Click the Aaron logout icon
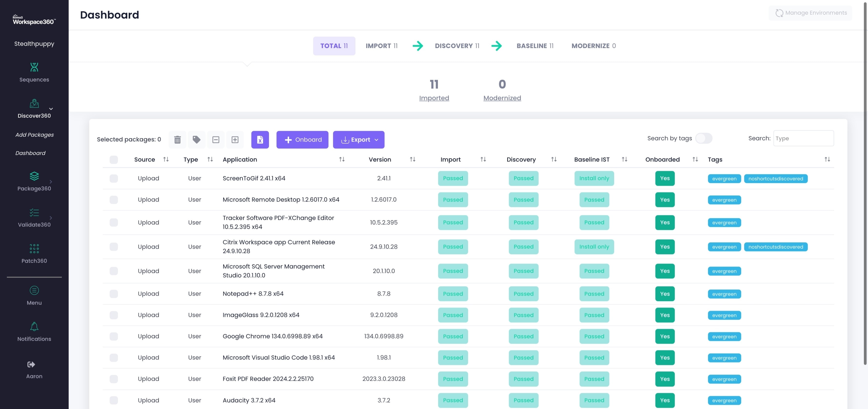The height and width of the screenshot is (409, 868). coord(31,364)
